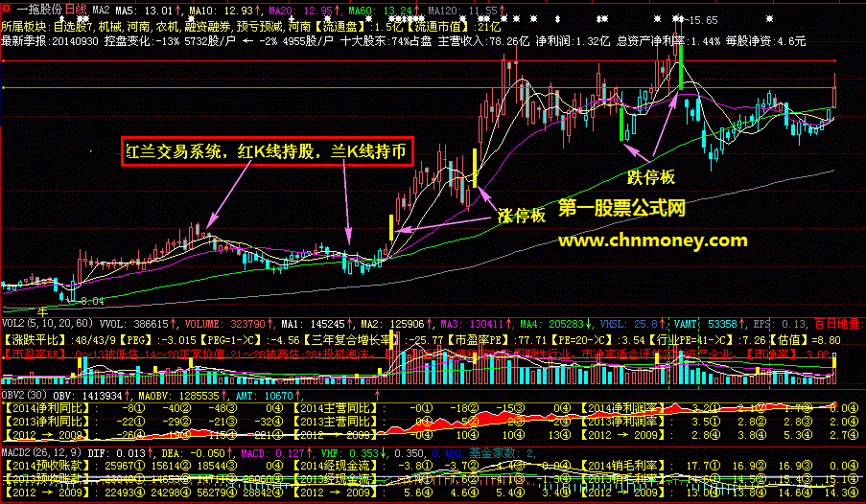
Task: Click the rightmost yellow volume bar
Action: [834, 363]
